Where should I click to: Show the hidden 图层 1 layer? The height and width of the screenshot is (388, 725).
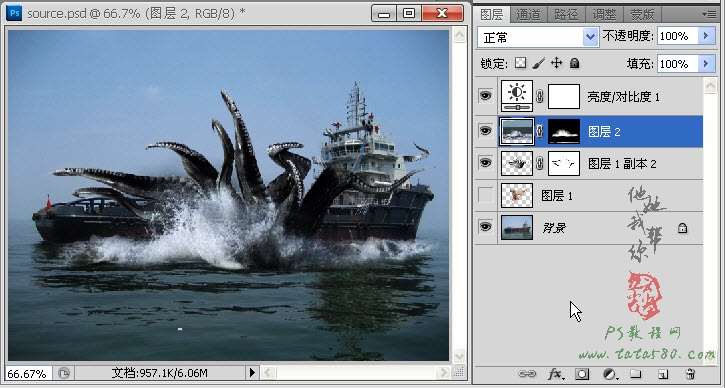485,196
